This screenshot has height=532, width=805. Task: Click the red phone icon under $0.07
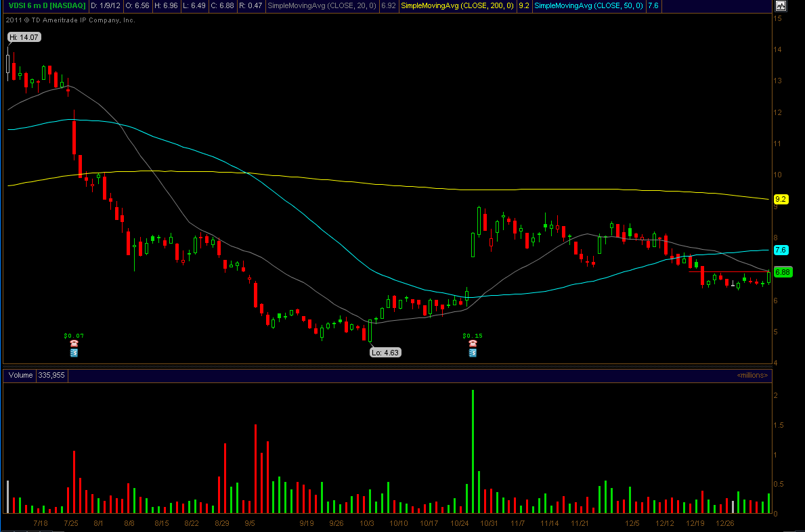(x=74, y=344)
